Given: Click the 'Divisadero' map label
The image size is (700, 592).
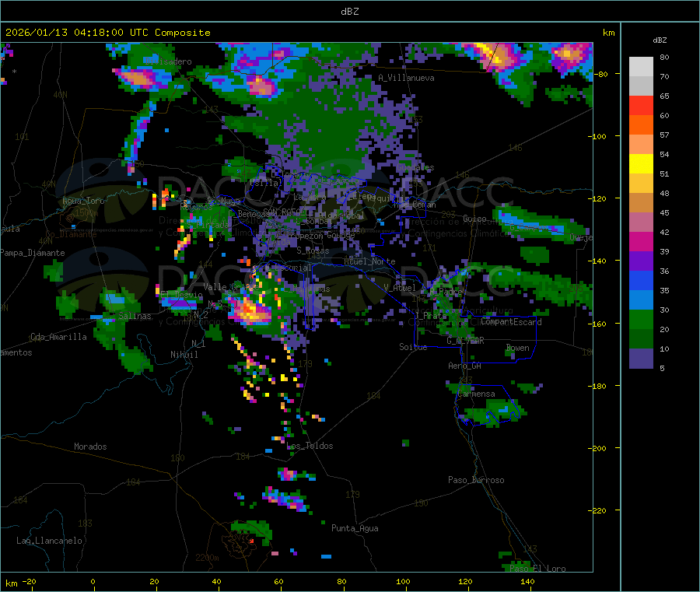Looking at the screenshot, I should (x=168, y=61).
